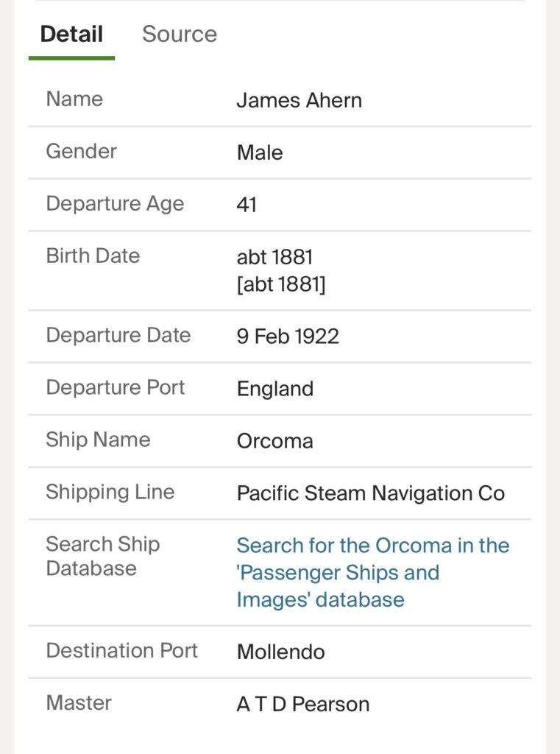The width and height of the screenshot is (560, 754).
Task: Click the Shipping Line field label
Action: 110,492
